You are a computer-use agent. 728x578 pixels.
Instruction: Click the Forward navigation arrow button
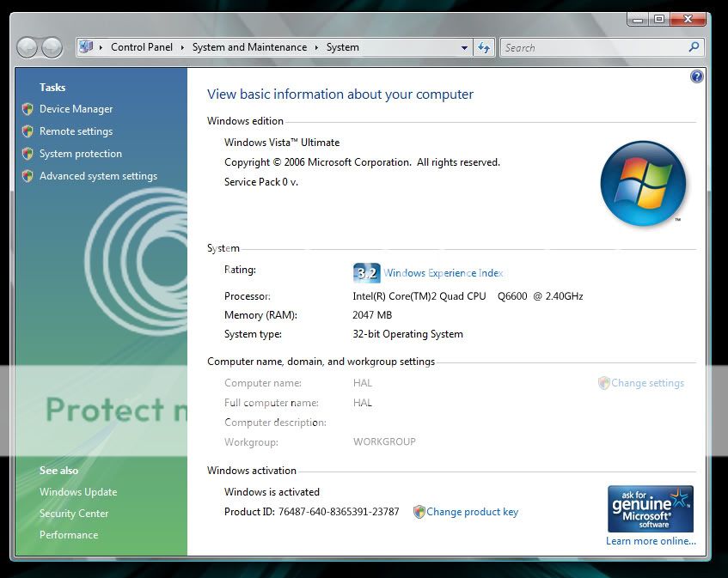[x=52, y=47]
